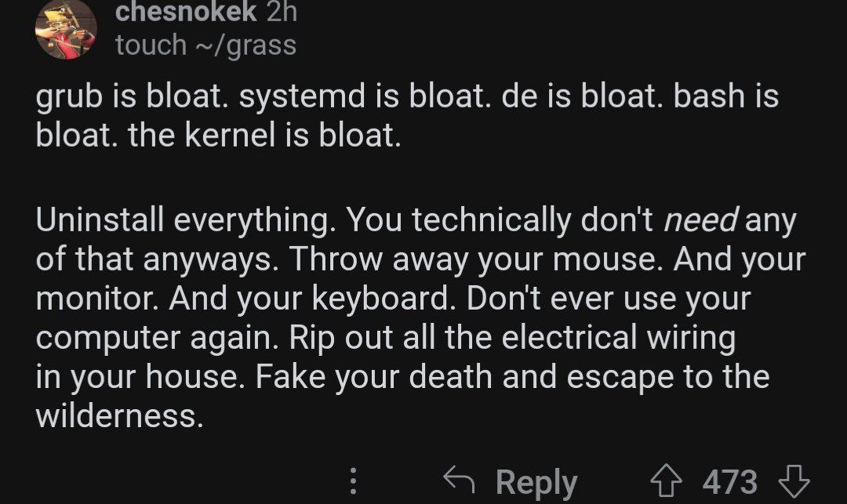The width and height of the screenshot is (847, 504).
Task: Select the "touch ~/grass" user flair
Action: pos(205,45)
